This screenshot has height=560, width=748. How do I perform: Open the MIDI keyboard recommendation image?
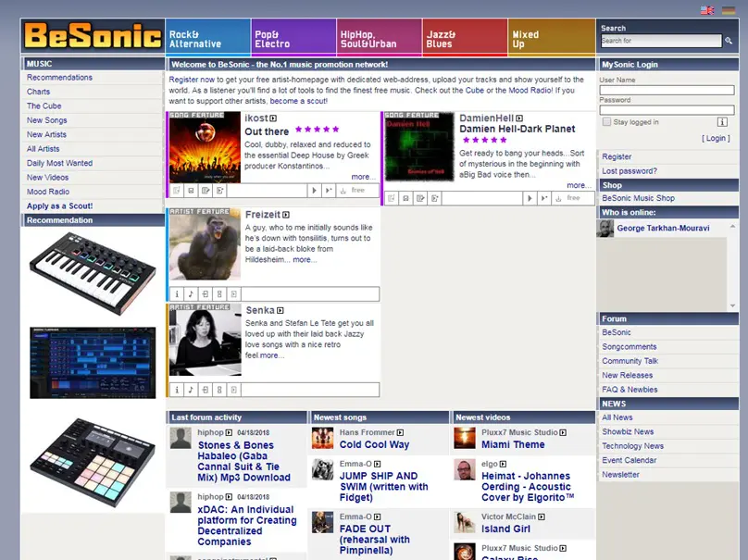pyautogui.click(x=93, y=273)
